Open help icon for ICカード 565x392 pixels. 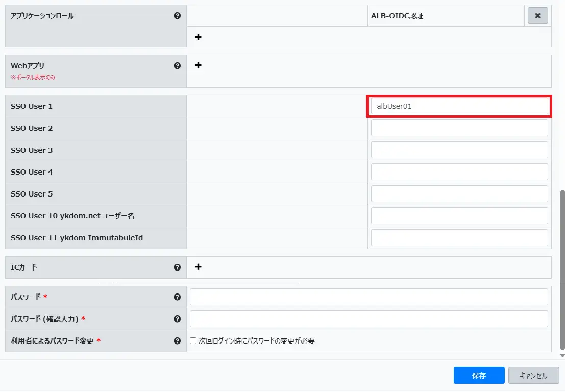[x=177, y=267]
